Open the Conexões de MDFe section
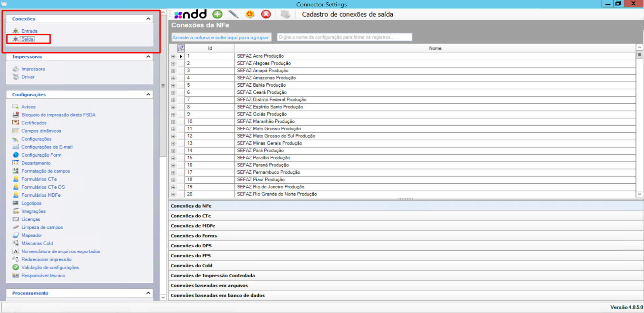 [406, 226]
